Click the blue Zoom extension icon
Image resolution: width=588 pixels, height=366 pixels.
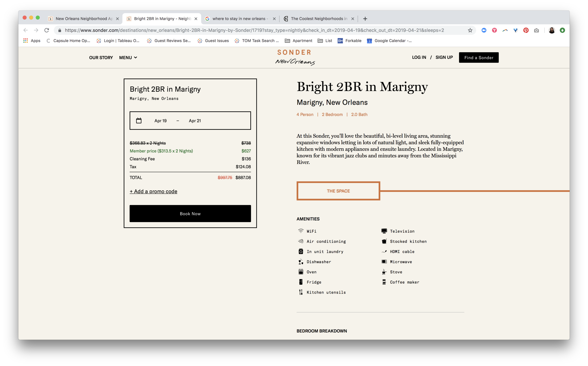pyautogui.click(x=484, y=30)
